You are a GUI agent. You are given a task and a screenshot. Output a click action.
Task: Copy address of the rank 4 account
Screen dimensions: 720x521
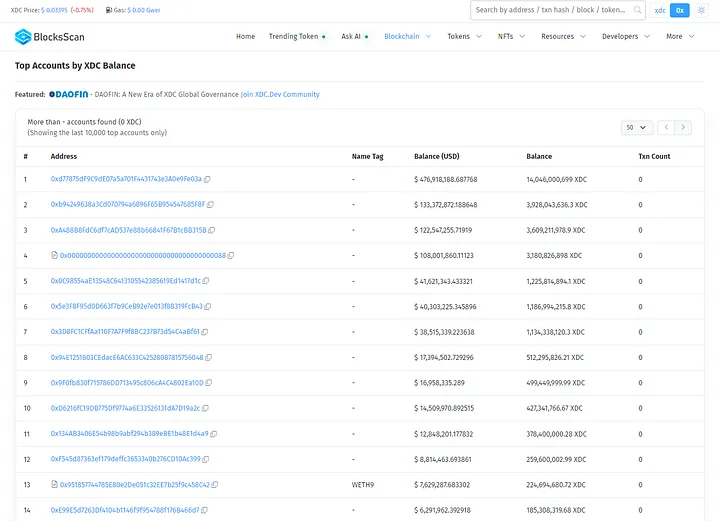[x=232, y=256]
